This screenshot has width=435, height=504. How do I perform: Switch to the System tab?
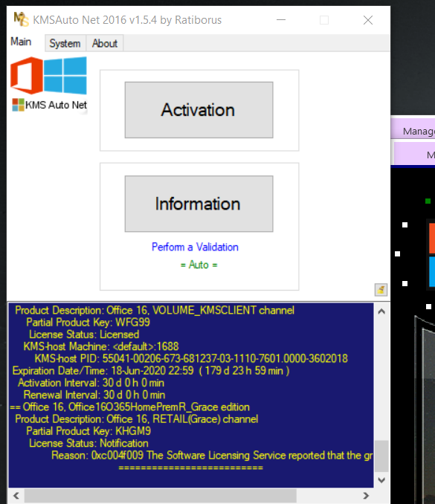tap(65, 43)
